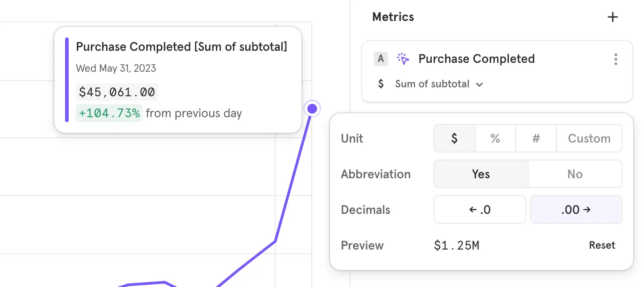The width and height of the screenshot is (644, 287).
Task: Click the sparkle cursor icon beside Purchase Completed
Action: [x=403, y=59]
